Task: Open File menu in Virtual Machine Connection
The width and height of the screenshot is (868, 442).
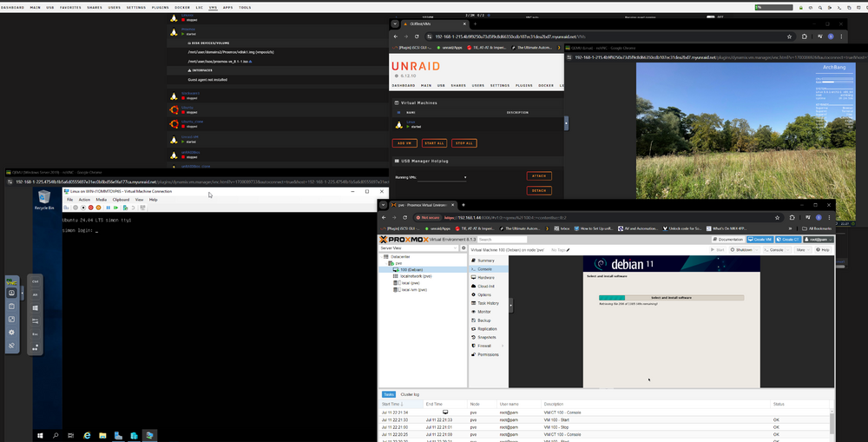Action: pos(69,200)
